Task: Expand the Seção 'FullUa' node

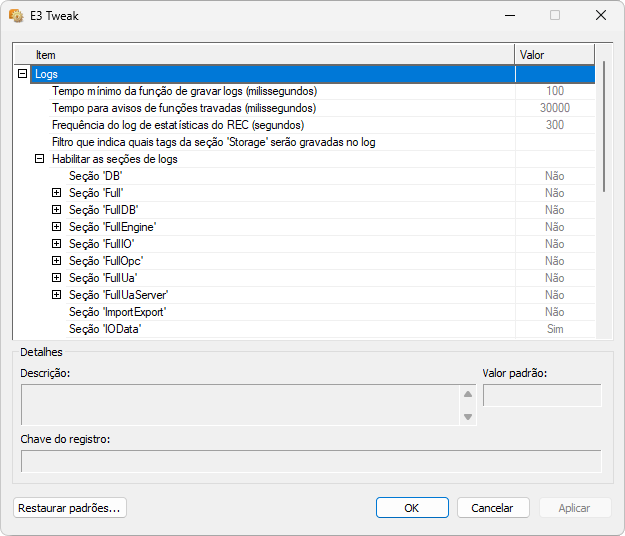Action: (57, 278)
